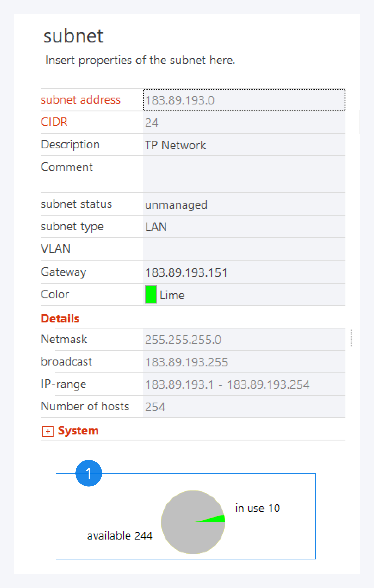Screen dimensions: 374x588
Task: Click the System section label
Action: pyautogui.click(x=78, y=431)
